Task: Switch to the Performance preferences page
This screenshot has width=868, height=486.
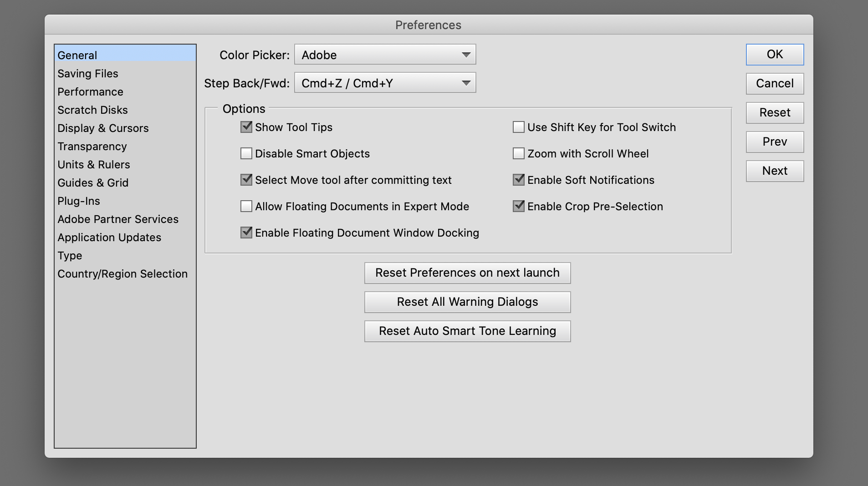Action: click(90, 91)
